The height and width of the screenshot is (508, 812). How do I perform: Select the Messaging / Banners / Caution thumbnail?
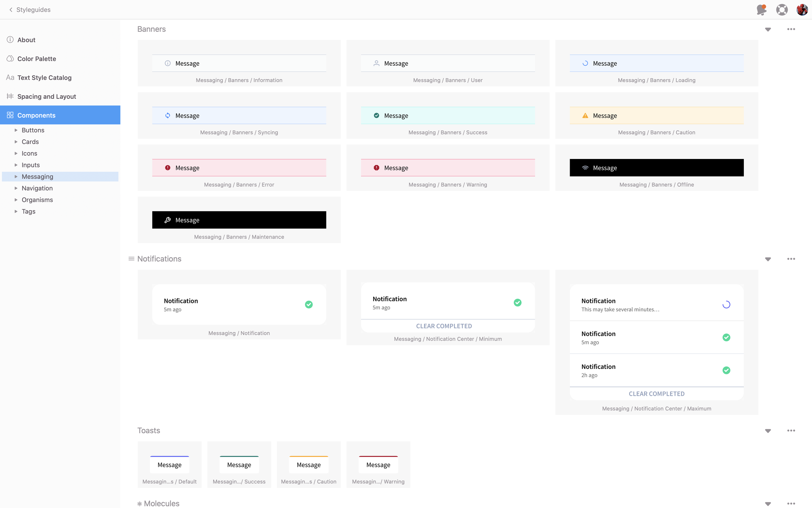coord(656,116)
